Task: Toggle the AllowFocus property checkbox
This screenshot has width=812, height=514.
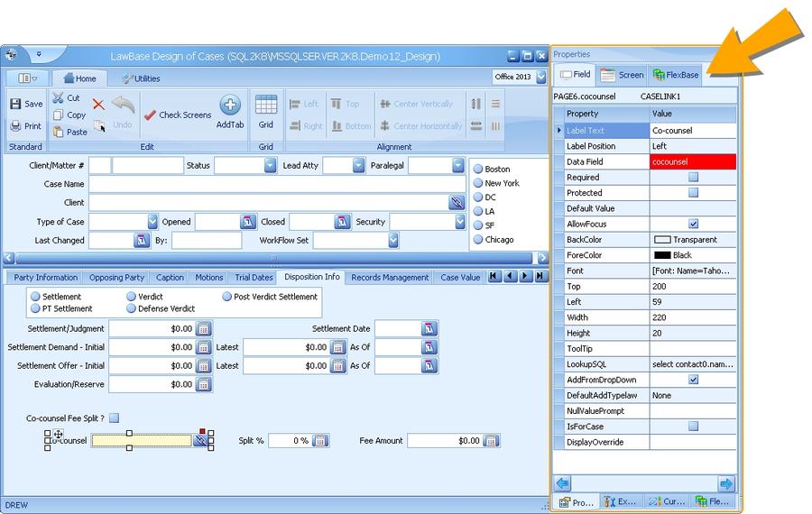Action: click(694, 224)
